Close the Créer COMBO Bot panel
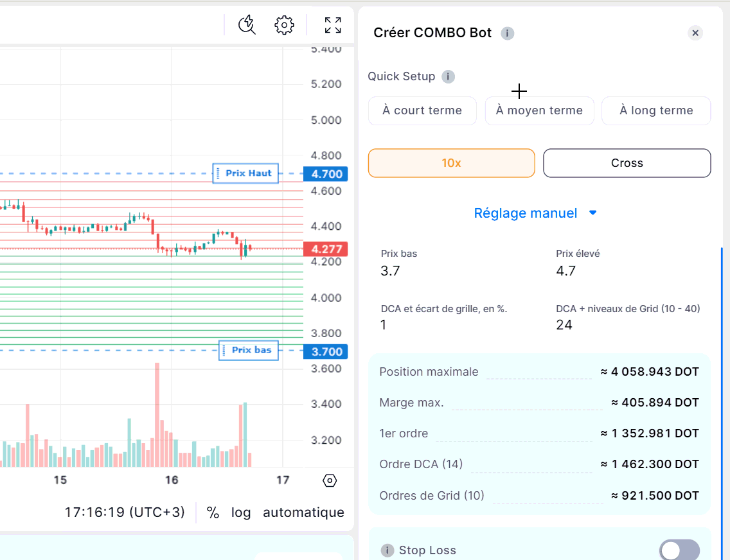This screenshot has height=560, width=730. pyautogui.click(x=695, y=33)
